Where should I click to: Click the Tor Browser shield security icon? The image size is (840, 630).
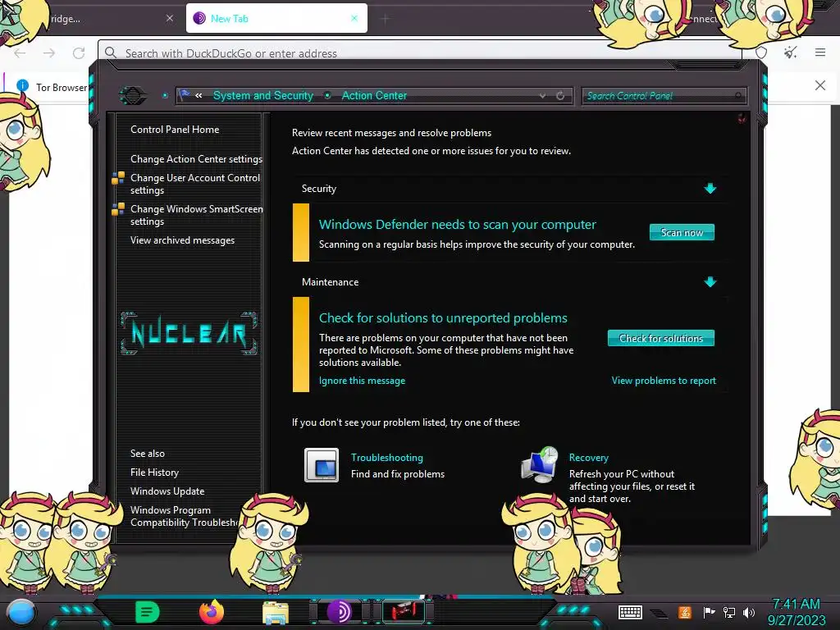pyautogui.click(x=760, y=52)
